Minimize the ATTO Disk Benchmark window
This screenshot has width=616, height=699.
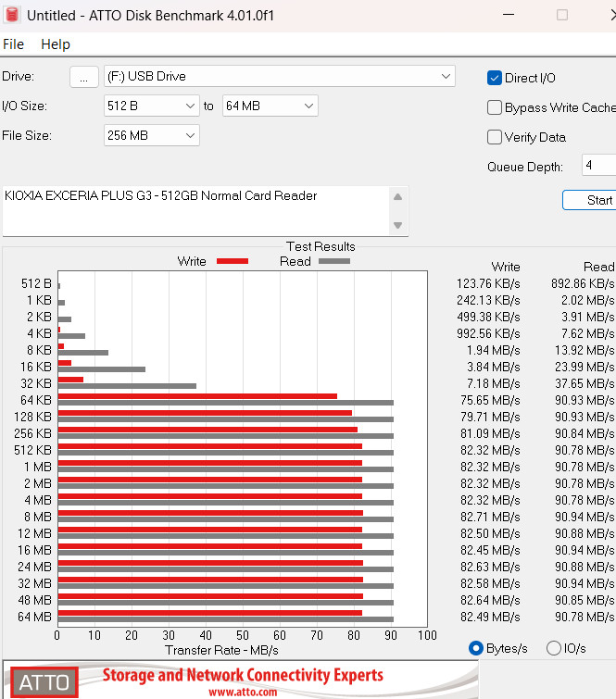[509, 16]
